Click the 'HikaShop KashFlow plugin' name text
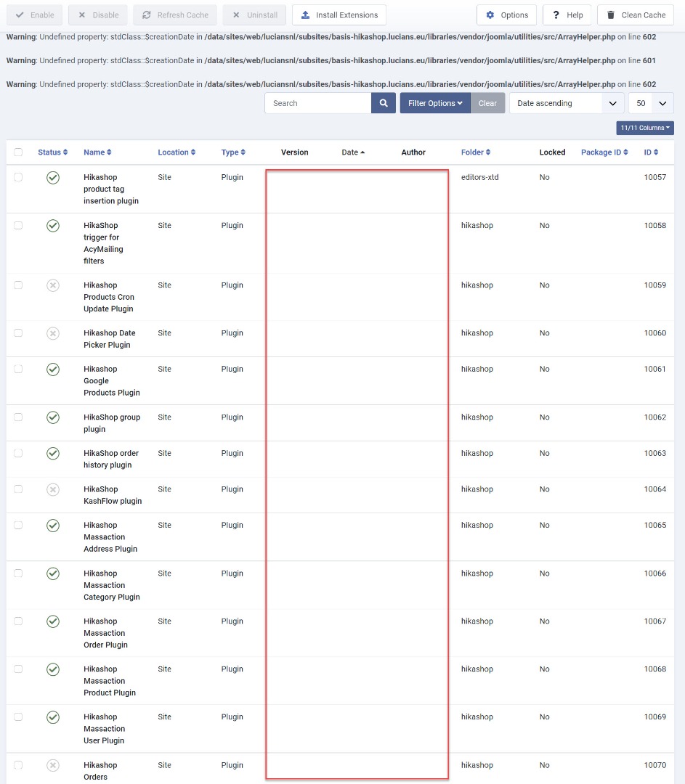The width and height of the screenshot is (685, 784). pyautogui.click(x=113, y=495)
